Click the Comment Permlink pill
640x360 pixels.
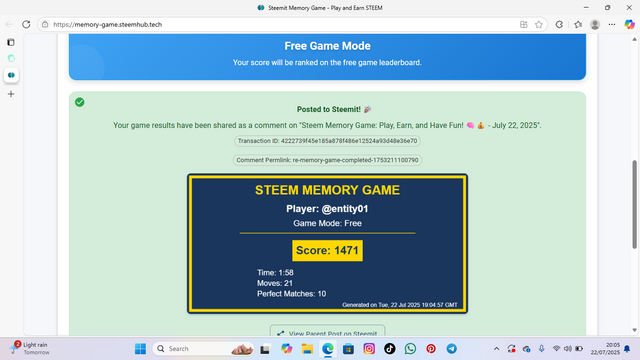click(327, 160)
